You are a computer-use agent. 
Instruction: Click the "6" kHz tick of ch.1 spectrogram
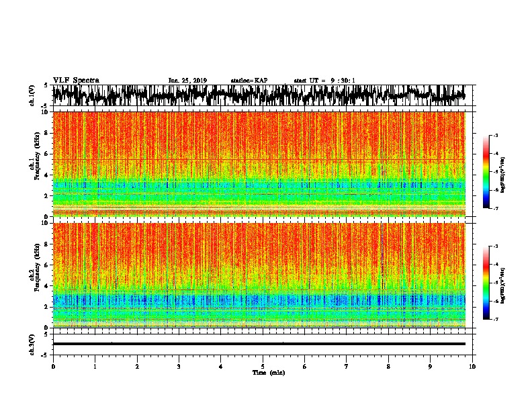click(x=47, y=154)
